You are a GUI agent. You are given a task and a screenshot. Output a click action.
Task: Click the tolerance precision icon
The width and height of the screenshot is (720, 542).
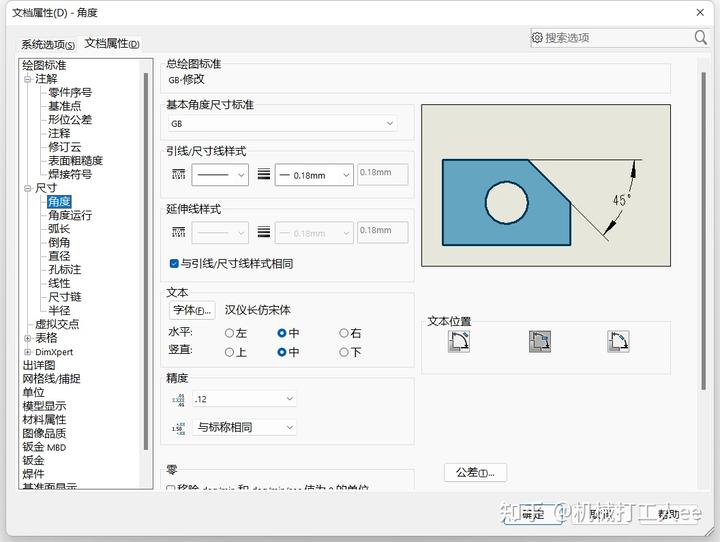pos(178,428)
